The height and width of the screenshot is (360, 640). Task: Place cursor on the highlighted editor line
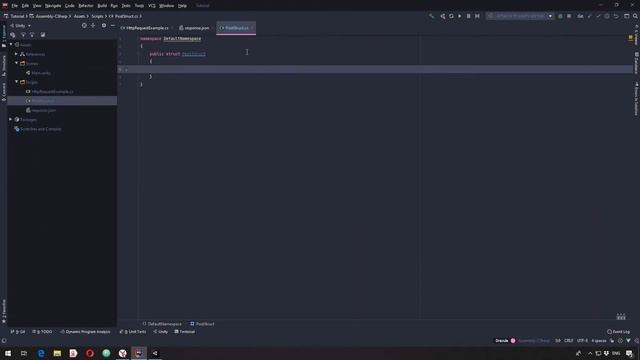376,69
